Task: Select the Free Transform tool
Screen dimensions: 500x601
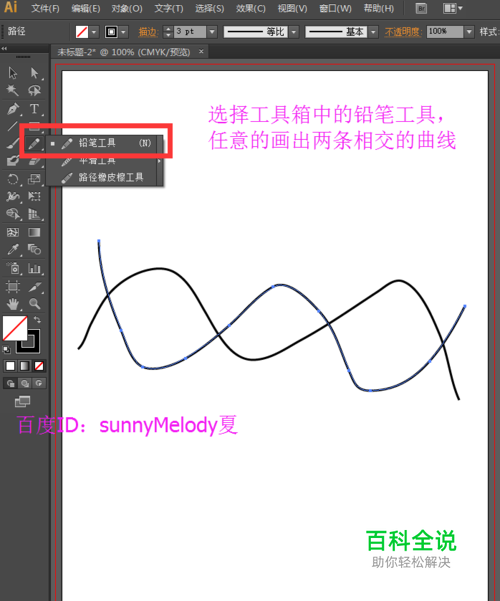Action: pyautogui.click(x=34, y=197)
